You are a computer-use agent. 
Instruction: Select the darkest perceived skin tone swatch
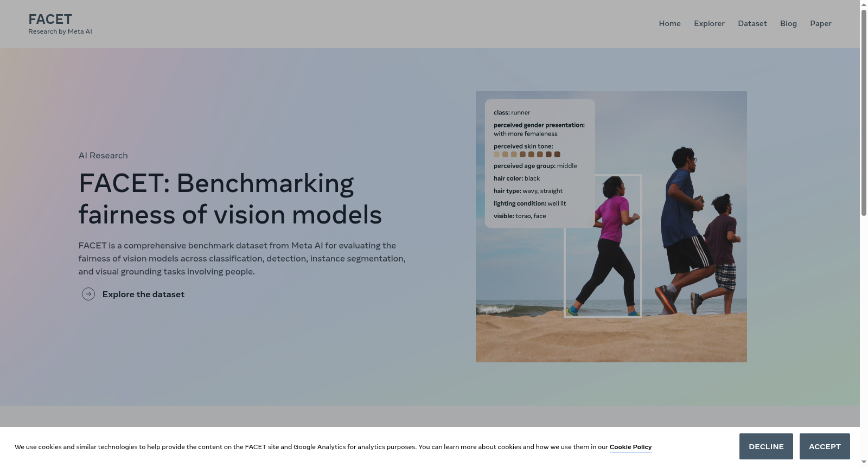557,155
